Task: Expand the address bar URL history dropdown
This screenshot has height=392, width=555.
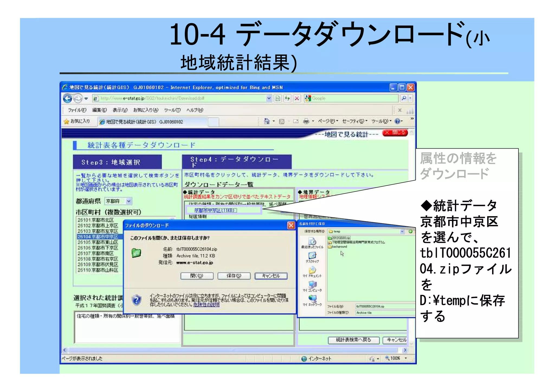Action: tap(269, 98)
